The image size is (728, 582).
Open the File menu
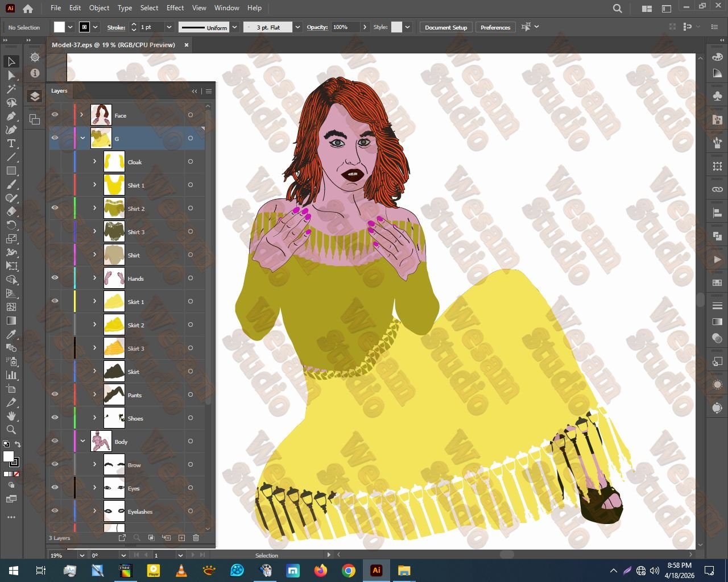pos(56,8)
